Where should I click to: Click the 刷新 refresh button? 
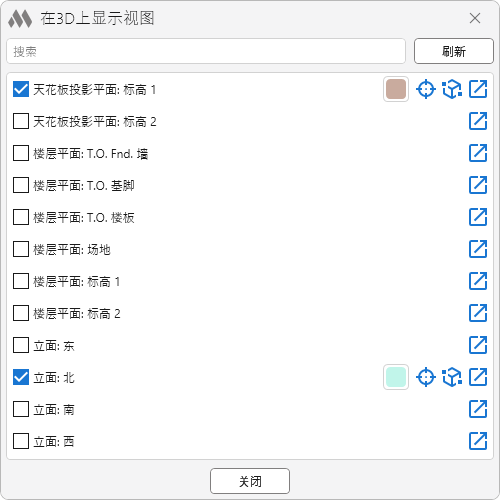pos(454,51)
